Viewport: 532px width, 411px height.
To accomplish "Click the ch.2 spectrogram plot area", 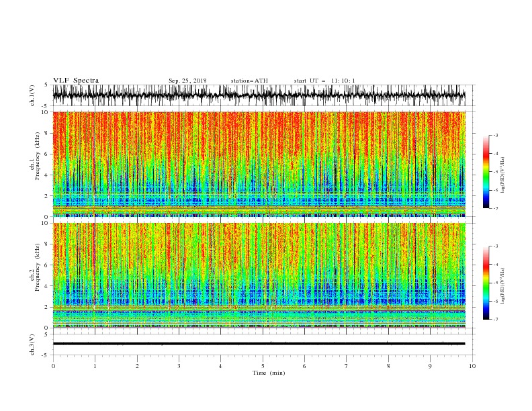I will (259, 275).
